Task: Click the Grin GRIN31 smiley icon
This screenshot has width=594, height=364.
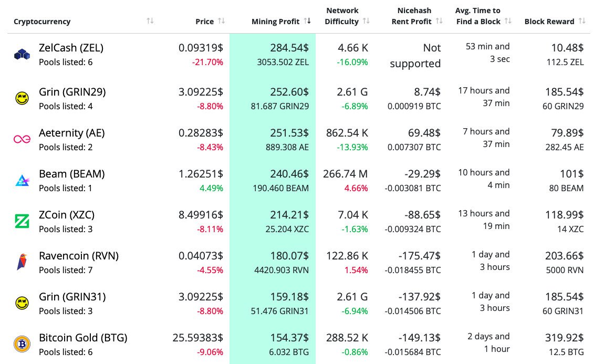Action: (22, 303)
